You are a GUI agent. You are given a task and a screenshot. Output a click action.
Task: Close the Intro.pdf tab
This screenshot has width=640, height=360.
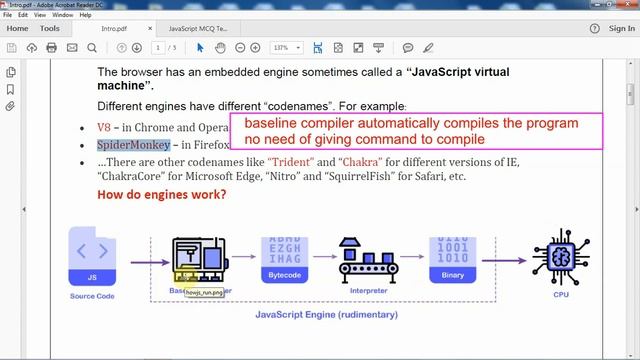(150, 29)
